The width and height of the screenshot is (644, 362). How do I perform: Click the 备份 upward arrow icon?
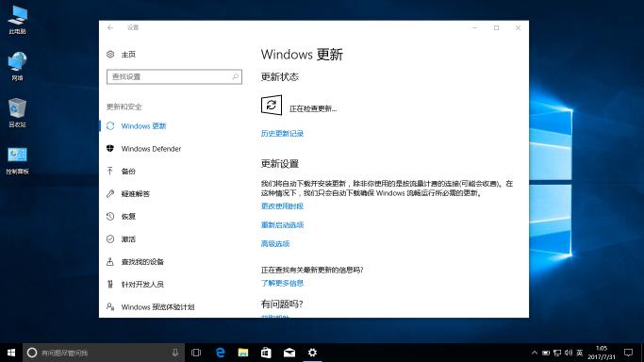coord(110,172)
